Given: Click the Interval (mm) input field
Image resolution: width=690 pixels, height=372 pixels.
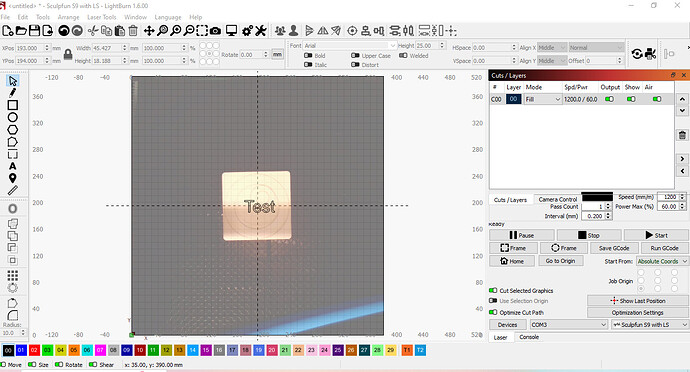Looking at the screenshot, I should (x=592, y=216).
